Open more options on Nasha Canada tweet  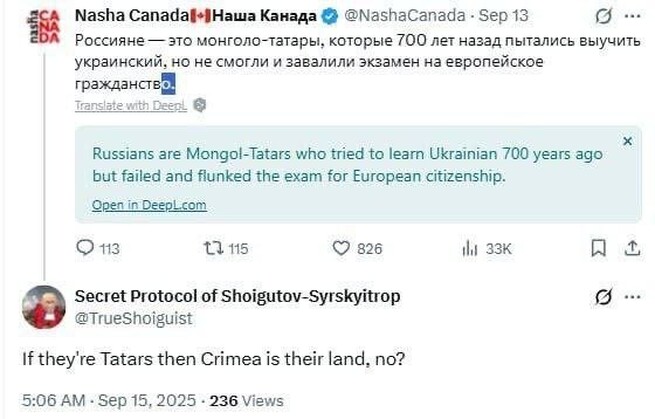[x=632, y=18]
